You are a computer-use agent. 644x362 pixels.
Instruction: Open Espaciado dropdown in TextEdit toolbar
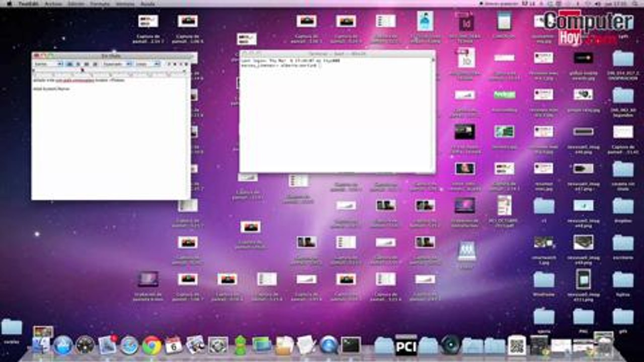pyautogui.click(x=117, y=64)
